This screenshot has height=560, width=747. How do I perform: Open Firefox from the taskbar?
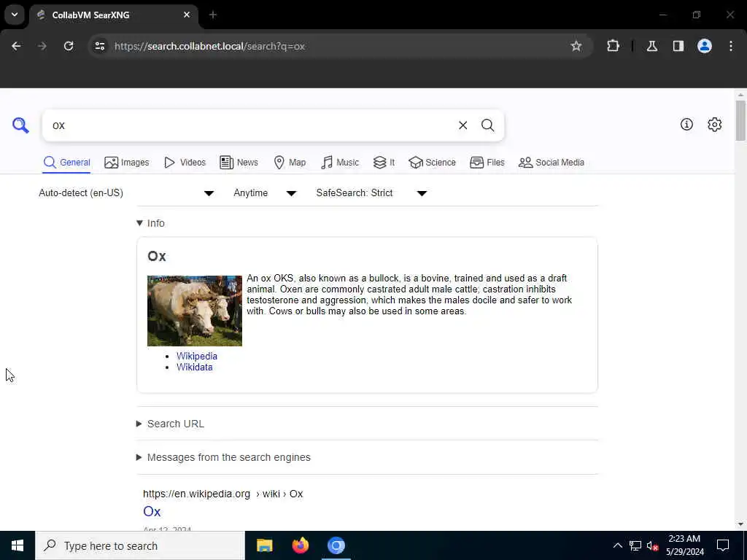click(300, 545)
